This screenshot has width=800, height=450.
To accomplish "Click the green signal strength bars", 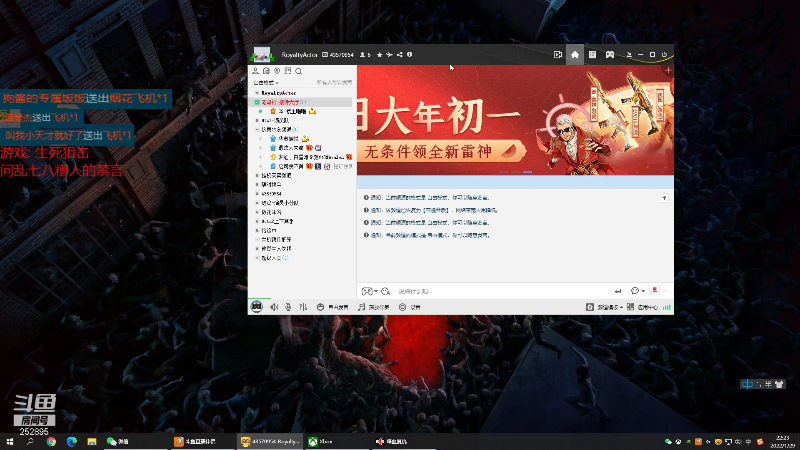I will click(666, 307).
